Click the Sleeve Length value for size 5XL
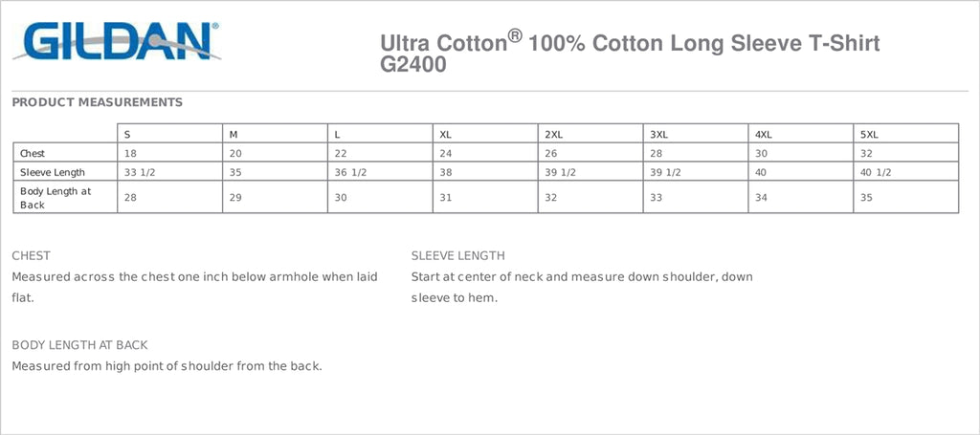980x435 pixels. [x=876, y=172]
